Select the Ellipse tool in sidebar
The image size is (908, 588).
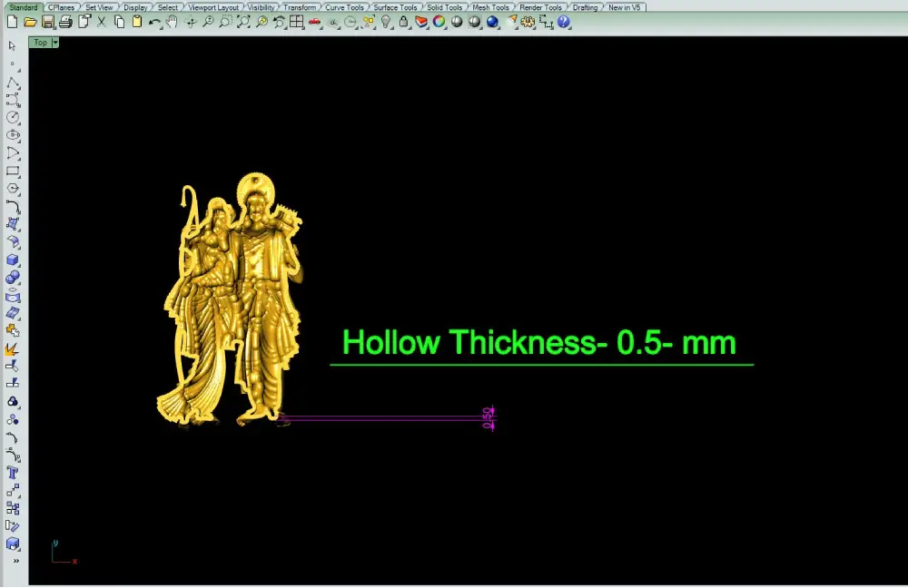13,135
